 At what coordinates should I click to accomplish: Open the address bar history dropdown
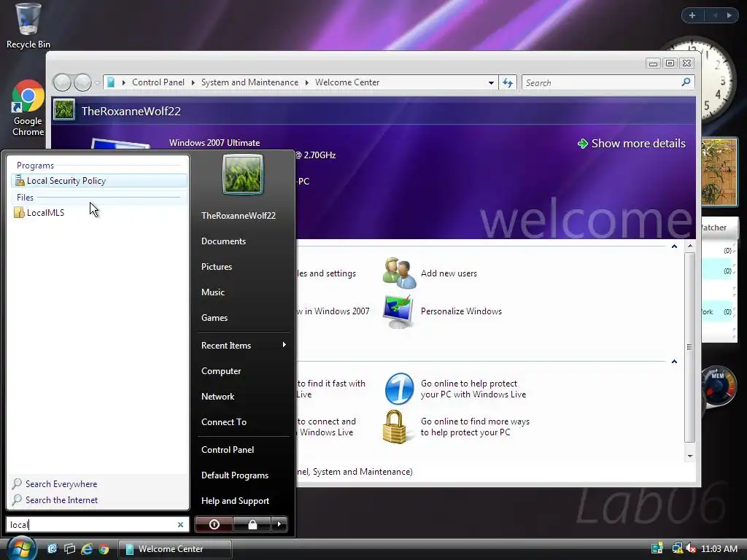click(491, 83)
